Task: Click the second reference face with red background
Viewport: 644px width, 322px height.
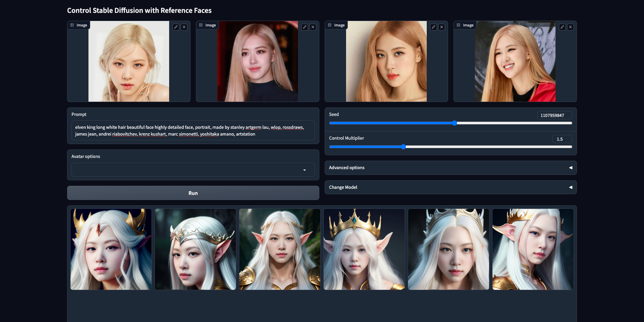Action: [x=258, y=61]
